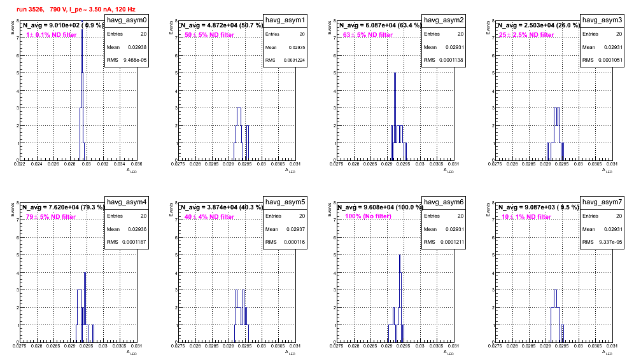
Task: Click RMS value 0.0001211 in havg_asym6
Action: point(452,242)
